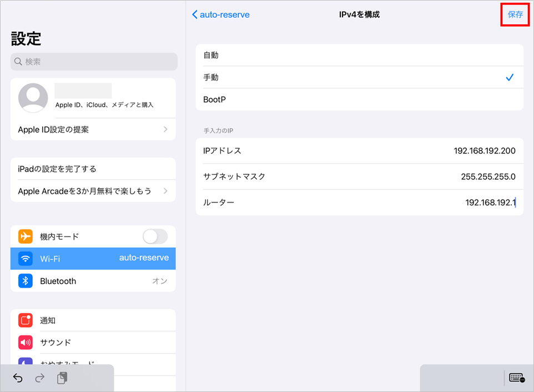Tap the Notifications (通知) icon
The image size is (534, 392).
(x=26, y=320)
